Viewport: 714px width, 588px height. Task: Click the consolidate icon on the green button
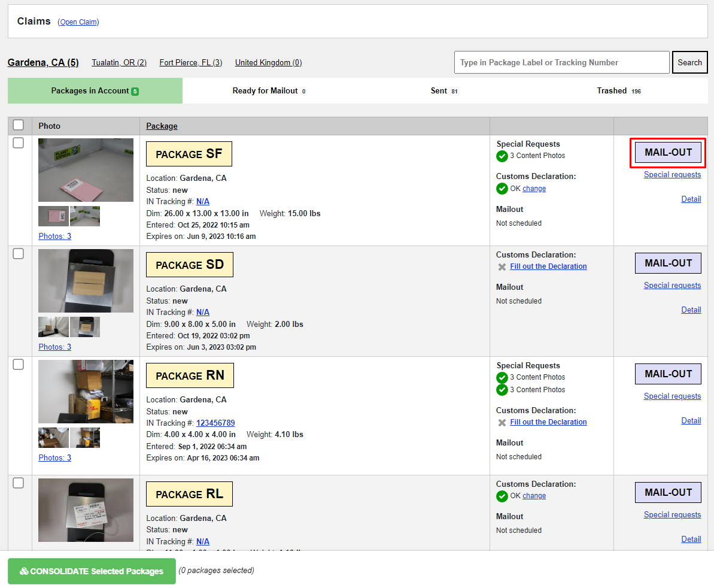pyautogui.click(x=25, y=571)
